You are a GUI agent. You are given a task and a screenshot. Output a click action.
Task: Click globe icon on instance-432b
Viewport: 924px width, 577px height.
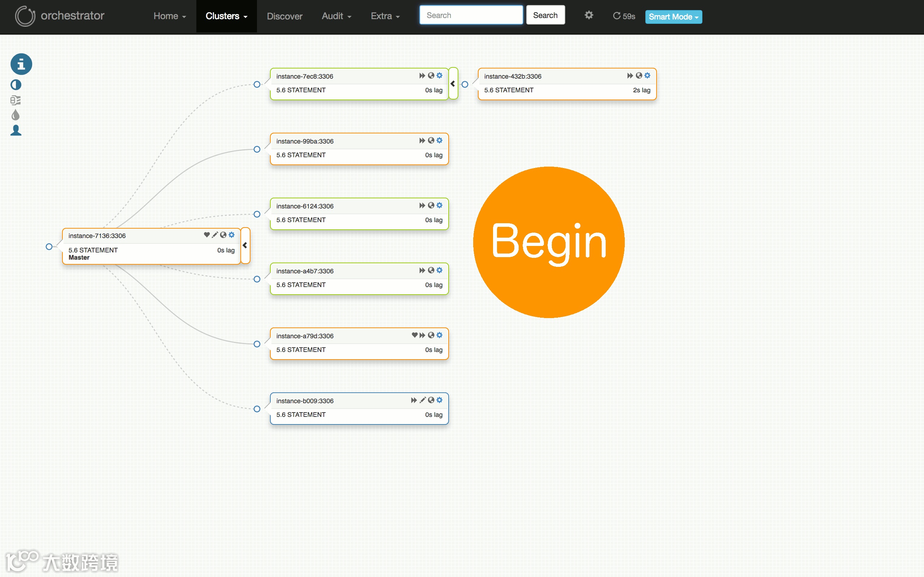pyautogui.click(x=639, y=76)
